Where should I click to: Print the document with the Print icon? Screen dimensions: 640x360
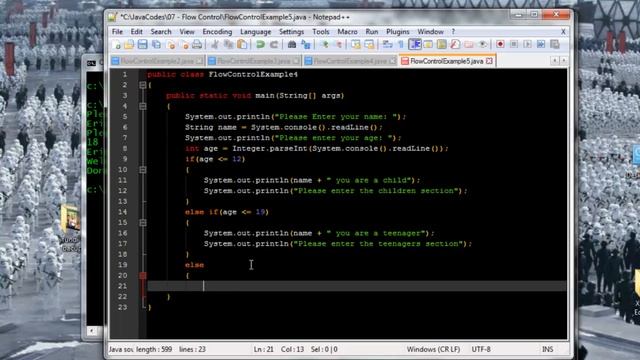[197, 44]
